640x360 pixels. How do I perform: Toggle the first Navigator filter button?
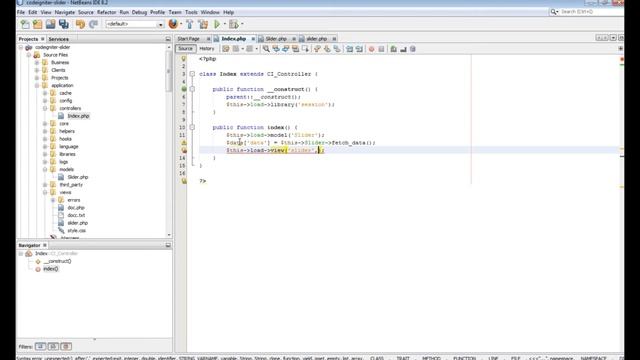pos(40,347)
